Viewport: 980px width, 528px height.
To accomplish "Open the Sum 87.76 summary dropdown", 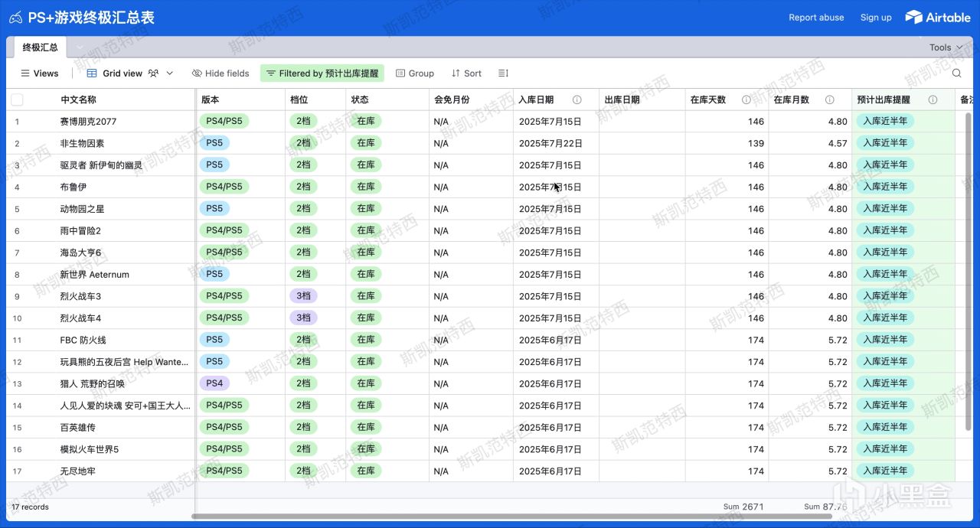I will (x=825, y=507).
